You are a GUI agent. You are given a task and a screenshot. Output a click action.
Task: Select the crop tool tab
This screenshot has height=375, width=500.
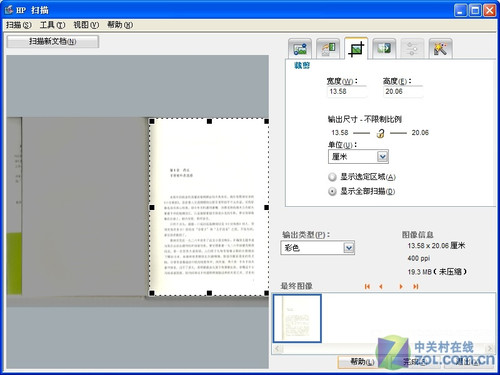point(356,49)
